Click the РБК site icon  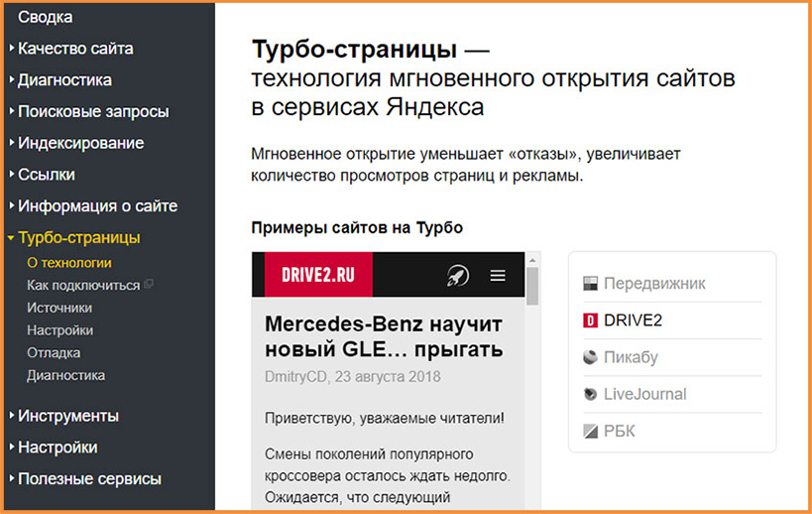point(590,431)
